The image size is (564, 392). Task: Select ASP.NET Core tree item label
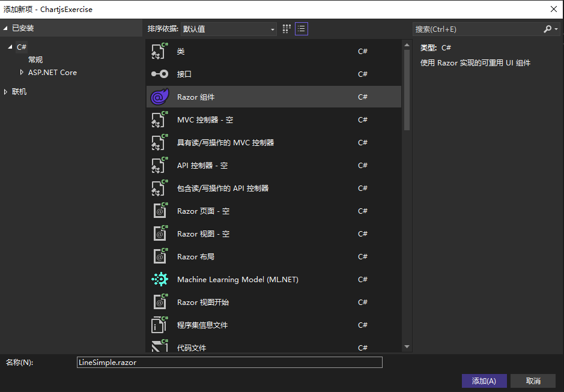click(x=52, y=72)
